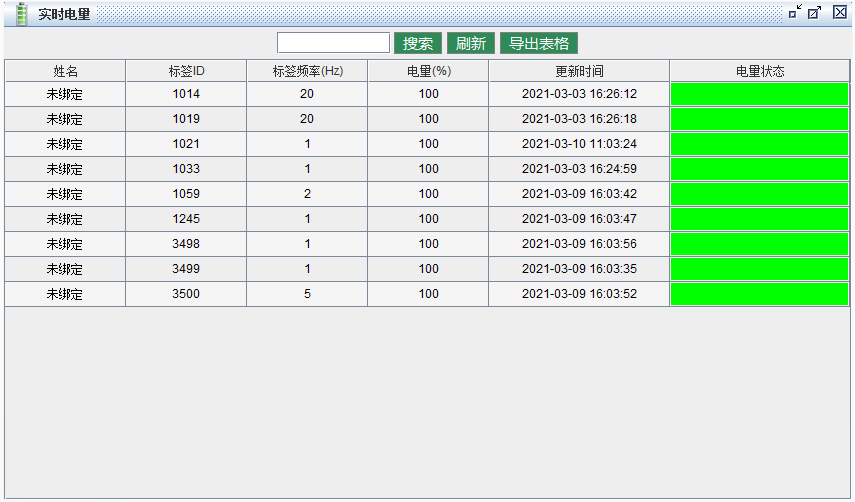Click the 电量(%) column header
The image size is (855, 502).
point(428,71)
